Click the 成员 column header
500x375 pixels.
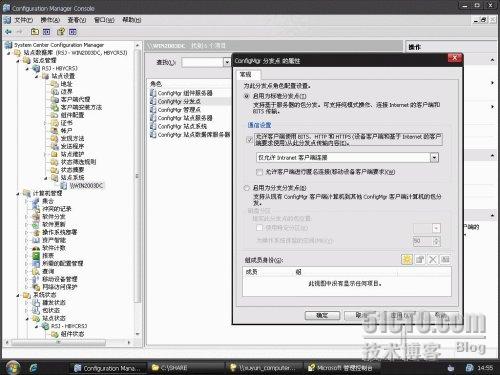point(268,272)
